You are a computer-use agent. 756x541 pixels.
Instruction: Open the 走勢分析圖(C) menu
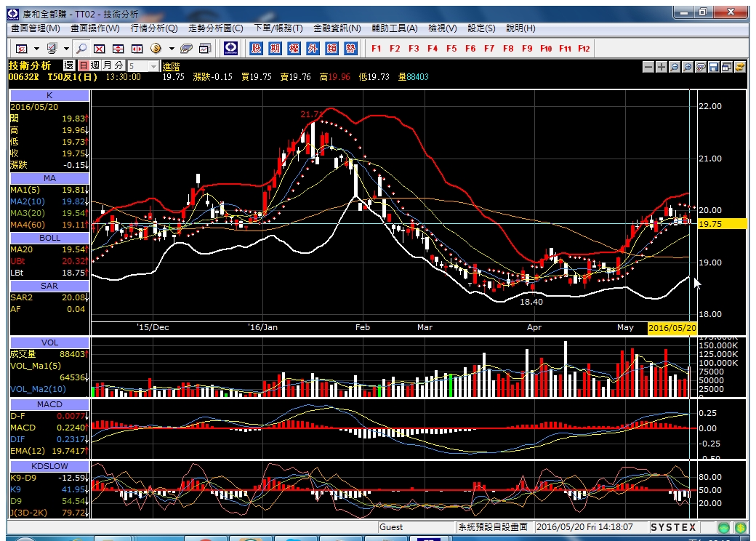click(x=215, y=28)
